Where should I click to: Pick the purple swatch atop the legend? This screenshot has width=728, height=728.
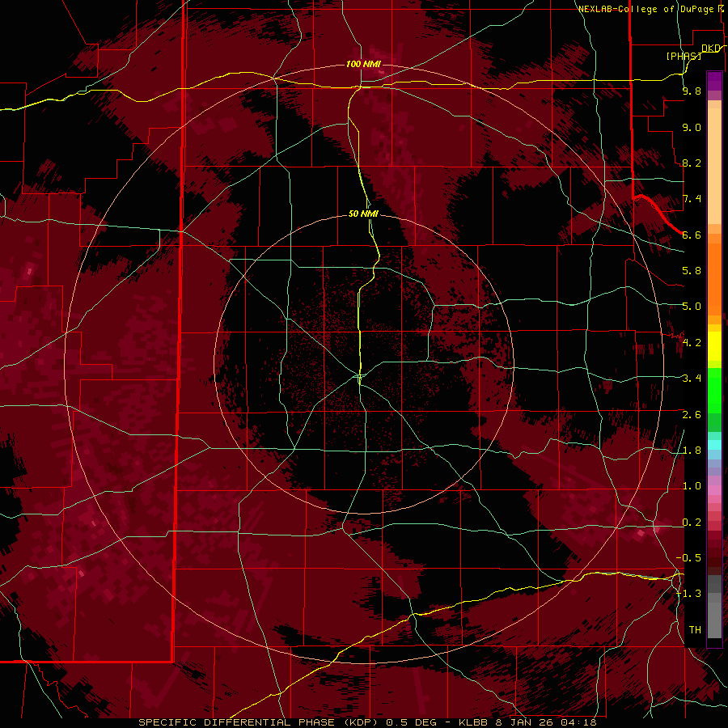click(x=714, y=81)
